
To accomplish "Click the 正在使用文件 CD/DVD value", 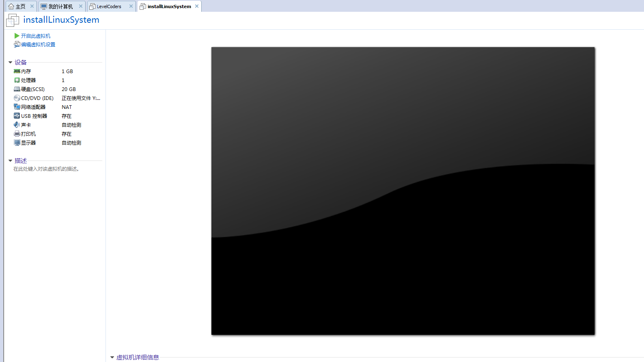I will click(81, 98).
